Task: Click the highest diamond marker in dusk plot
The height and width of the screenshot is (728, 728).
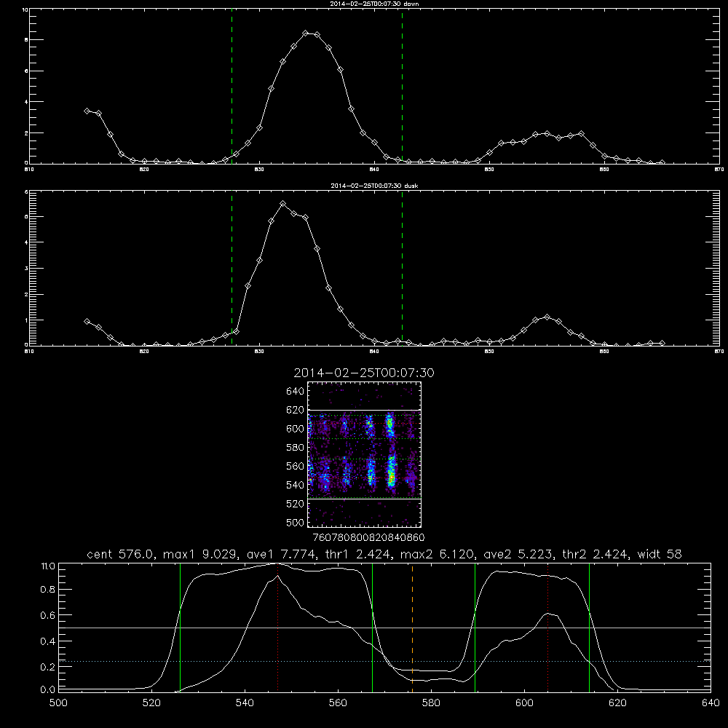Action: pyautogui.click(x=282, y=203)
